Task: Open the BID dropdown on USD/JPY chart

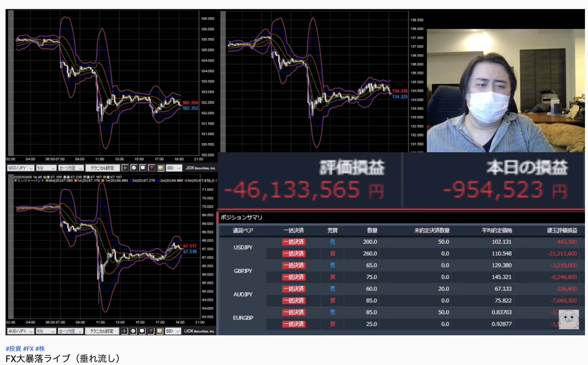Action: pyautogui.click(x=174, y=168)
